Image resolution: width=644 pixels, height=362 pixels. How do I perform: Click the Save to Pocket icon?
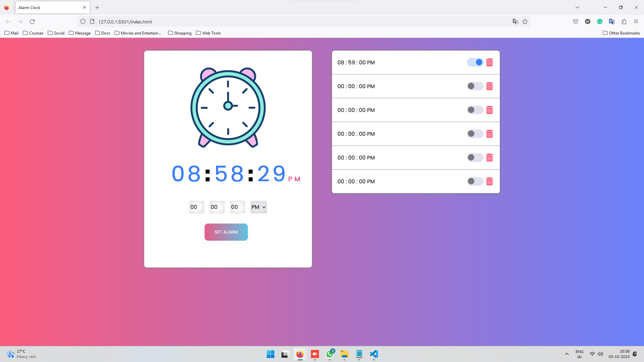tap(576, 22)
